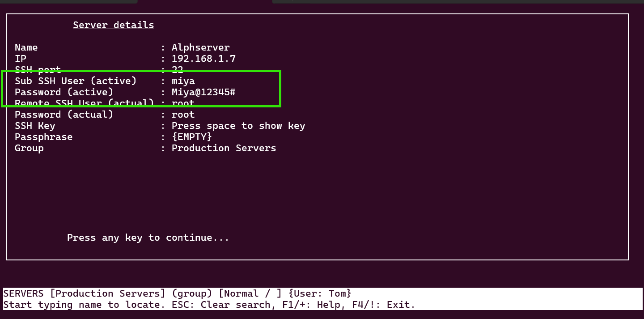Screen dimensions: 644x319
Task: Click the Server details heading
Action: pyautogui.click(x=114, y=25)
